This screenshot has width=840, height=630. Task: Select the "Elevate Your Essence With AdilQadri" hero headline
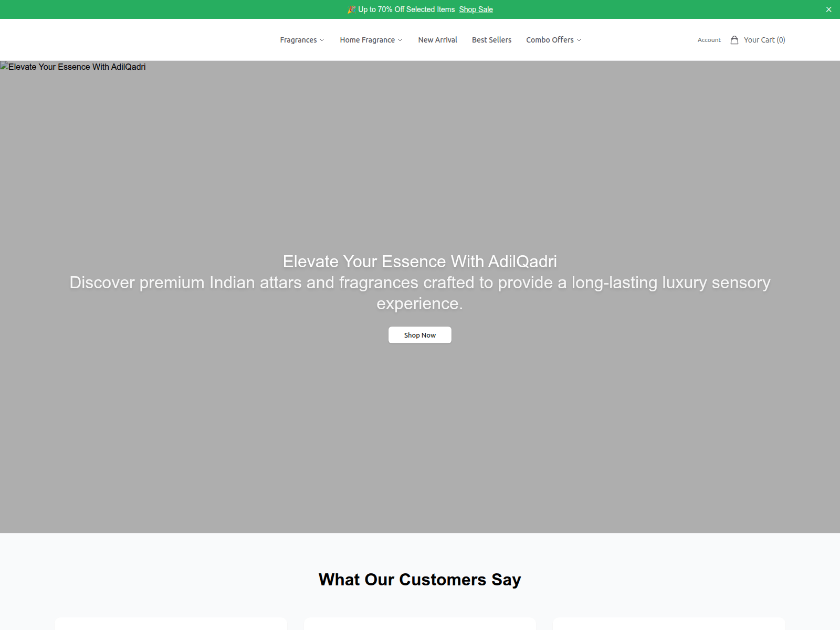(420, 261)
